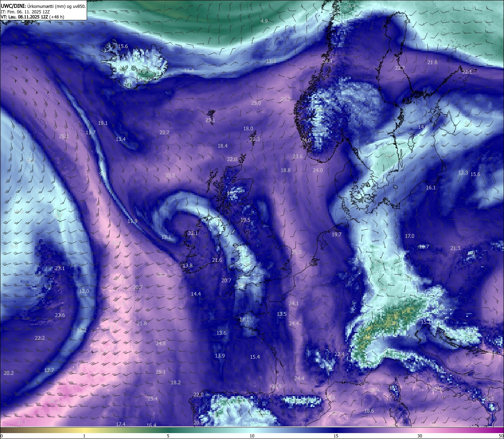
Task: Click the color scale tick label '10'
Action: click(x=252, y=436)
